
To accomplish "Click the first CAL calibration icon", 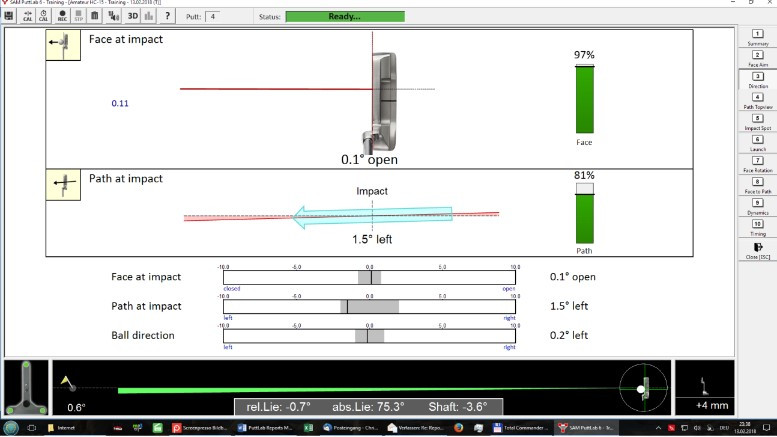I will 27,17.
